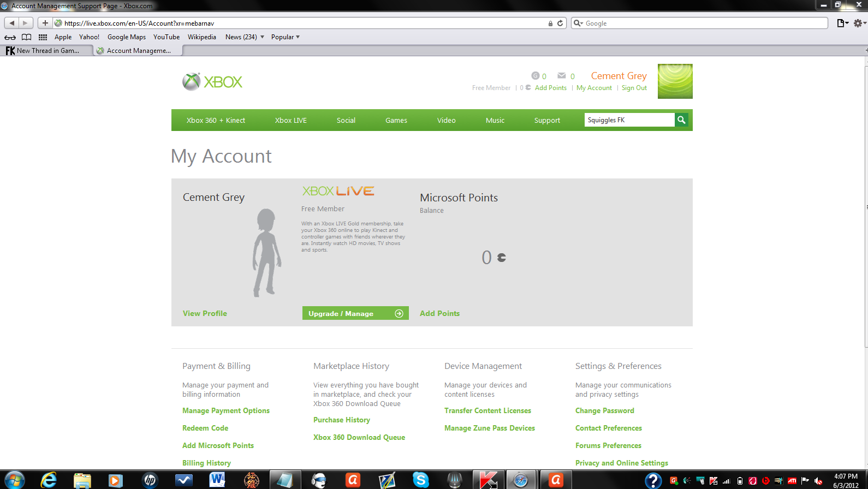
Task: Open the Video nav menu
Action: pos(447,121)
